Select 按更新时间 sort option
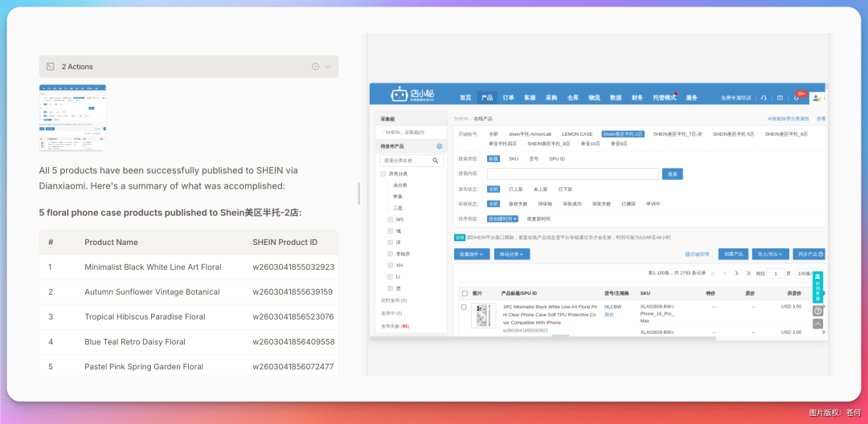The width and height of the screenshot is (868, 424). 538,218
